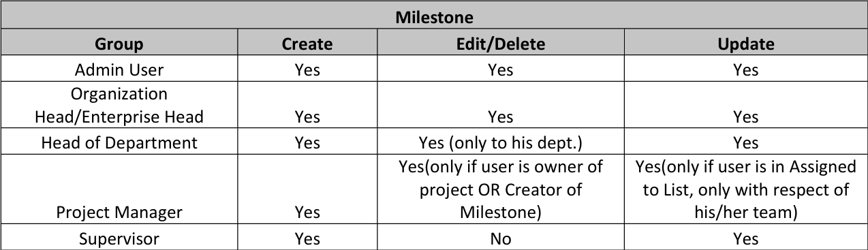Select the Organization Head/Enterprise Head cell
868x250 pixels.
pyautogui.click(x=119, y=105)
